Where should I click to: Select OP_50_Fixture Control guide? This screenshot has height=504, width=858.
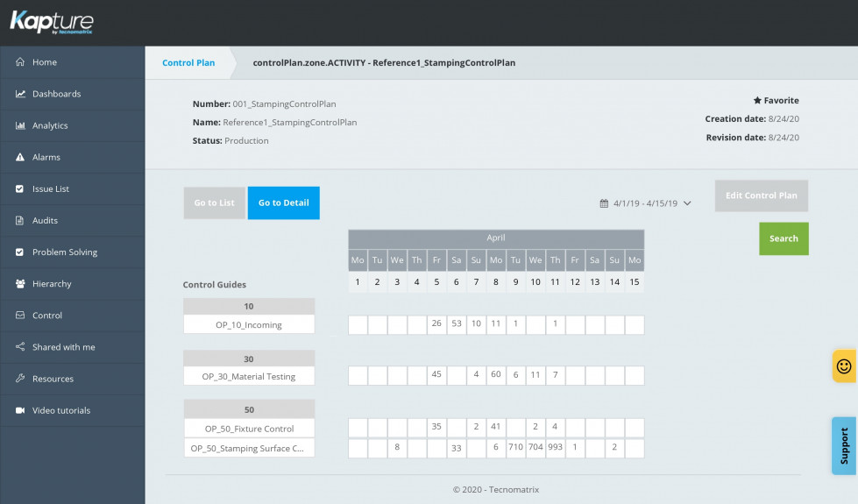tap(249, 429)
